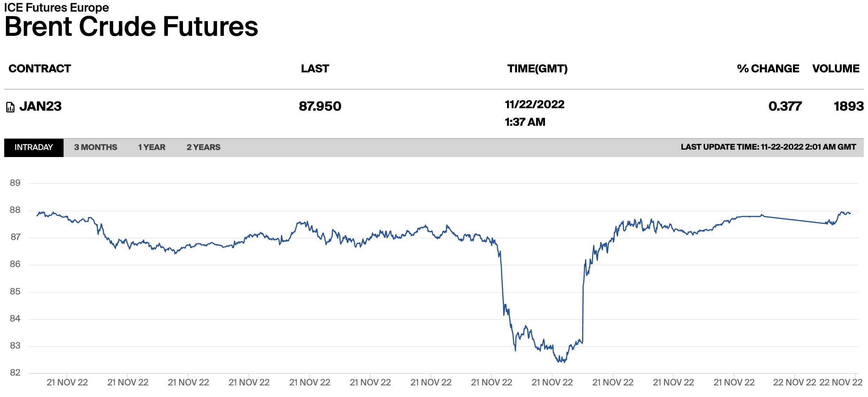Click the TIME(GMT) column header
Screen dimensions: 868x397
click(537, 69)
